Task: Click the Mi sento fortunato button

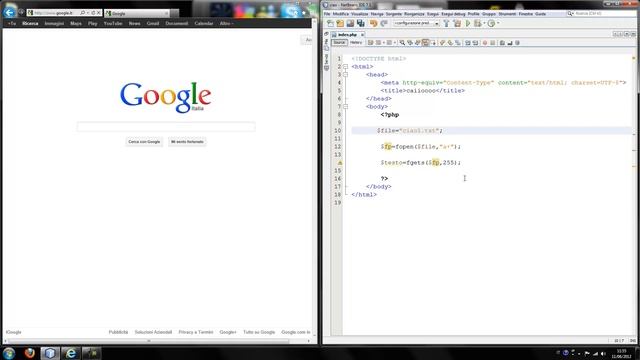Action: [187, 142]
